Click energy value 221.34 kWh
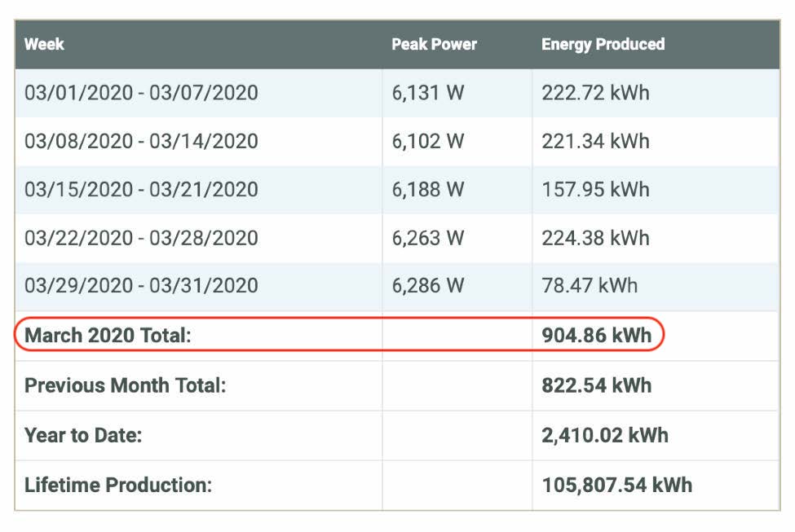Viewport: 795px width, 532px height. 596,141
